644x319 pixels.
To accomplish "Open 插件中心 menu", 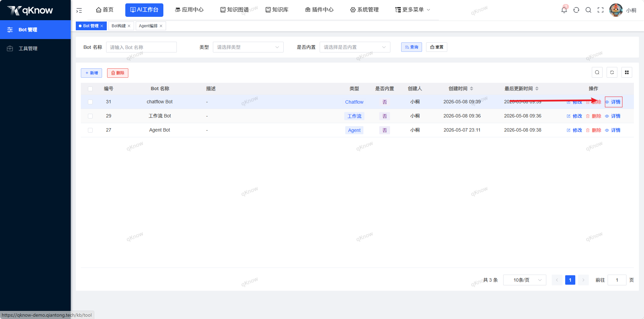I will (319, 10).
